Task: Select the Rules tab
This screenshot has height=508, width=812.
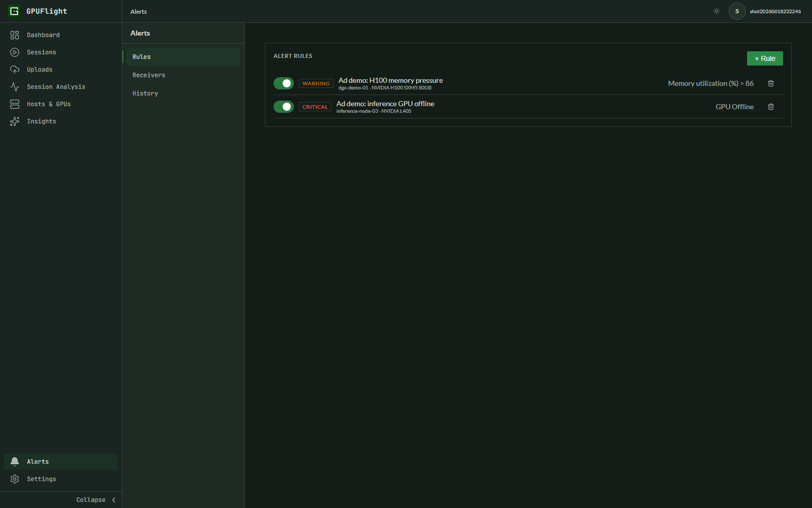Action: pos(183,57)
